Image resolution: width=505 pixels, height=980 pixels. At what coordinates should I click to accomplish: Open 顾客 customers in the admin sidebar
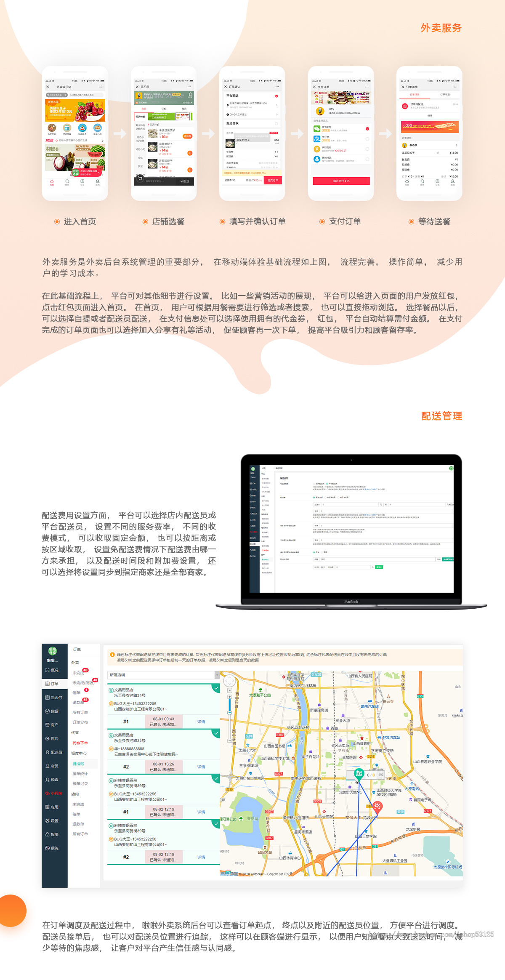pos(52,780)
